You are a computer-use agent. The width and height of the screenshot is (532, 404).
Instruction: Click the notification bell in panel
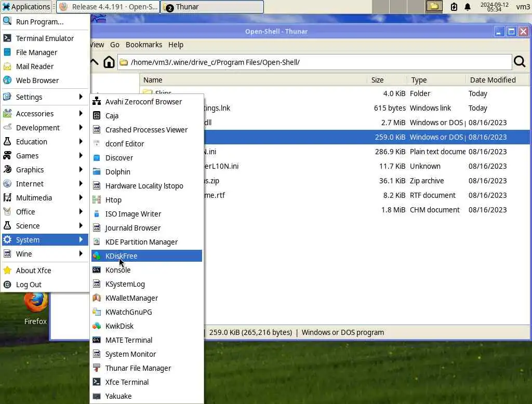468,7
